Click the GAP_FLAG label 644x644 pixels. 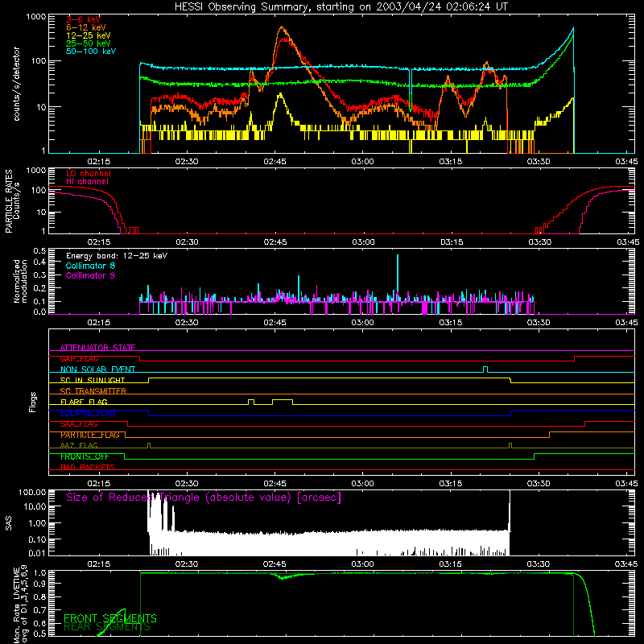tap(79, 358)
